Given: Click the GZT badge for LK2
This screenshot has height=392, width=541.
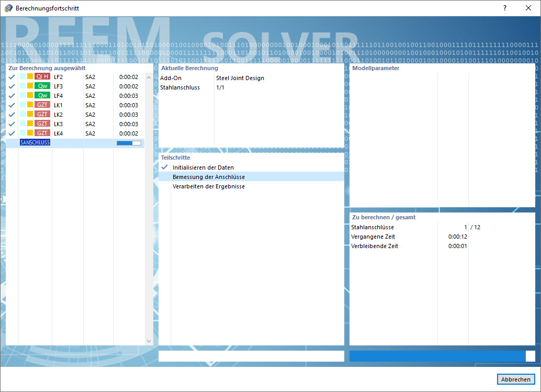Looking at the screenshot, I should click(x=42, y=114).
